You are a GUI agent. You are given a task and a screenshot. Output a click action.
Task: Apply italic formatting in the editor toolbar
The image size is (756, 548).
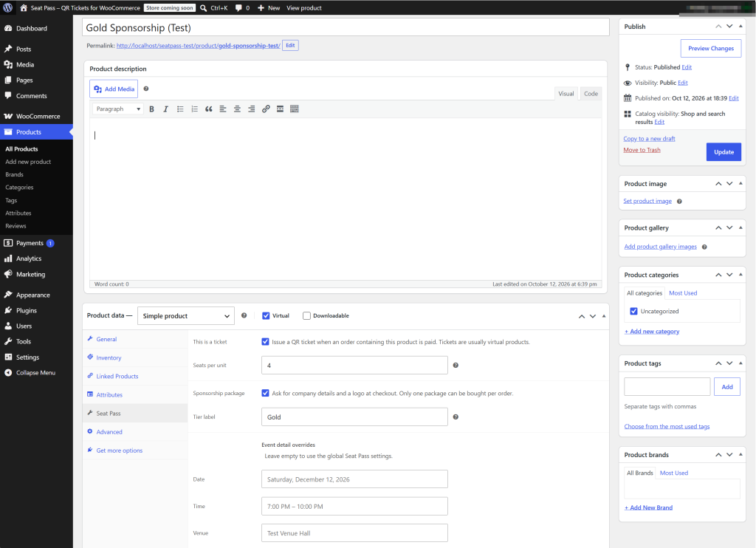tap(166, 109)
